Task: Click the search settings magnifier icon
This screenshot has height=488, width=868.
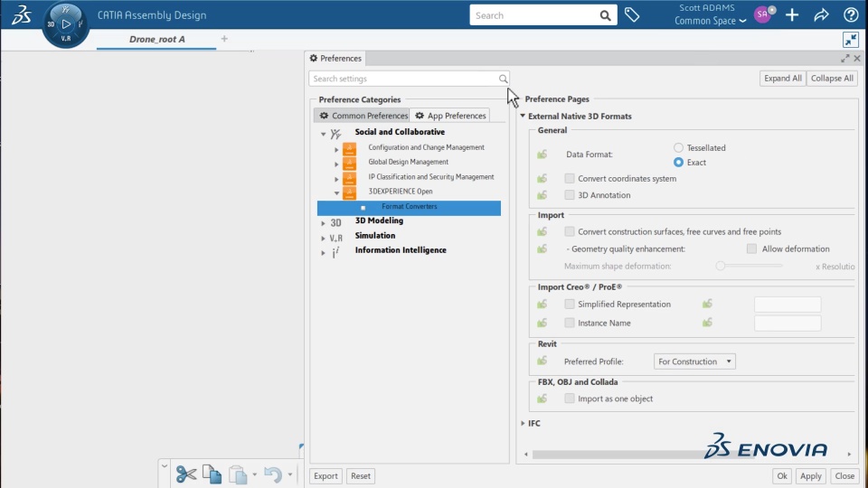Action: pyautogui.click(x=503, y=79)
